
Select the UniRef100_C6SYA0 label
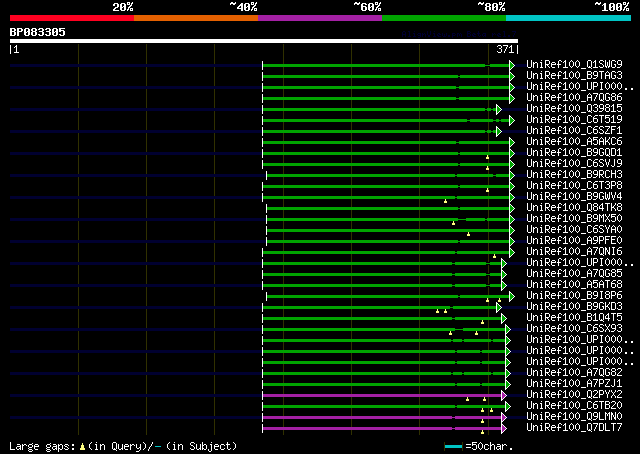tap(574, 230)
